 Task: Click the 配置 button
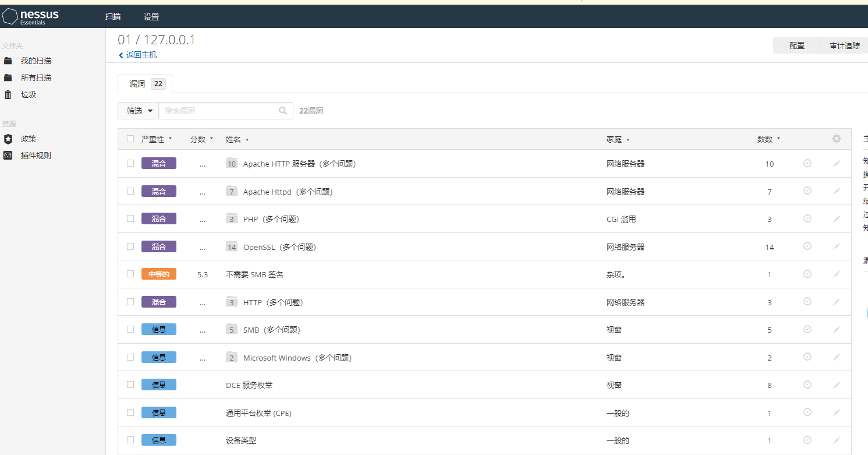click(797, 45)
